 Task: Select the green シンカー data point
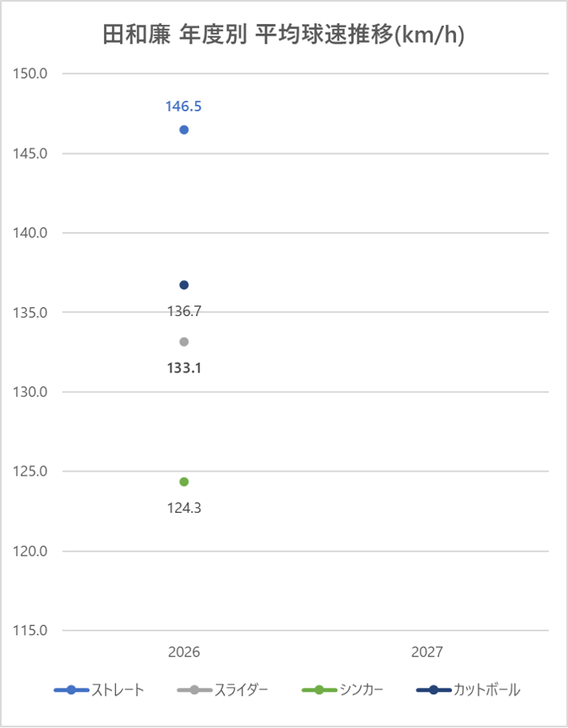coord(184,482)
